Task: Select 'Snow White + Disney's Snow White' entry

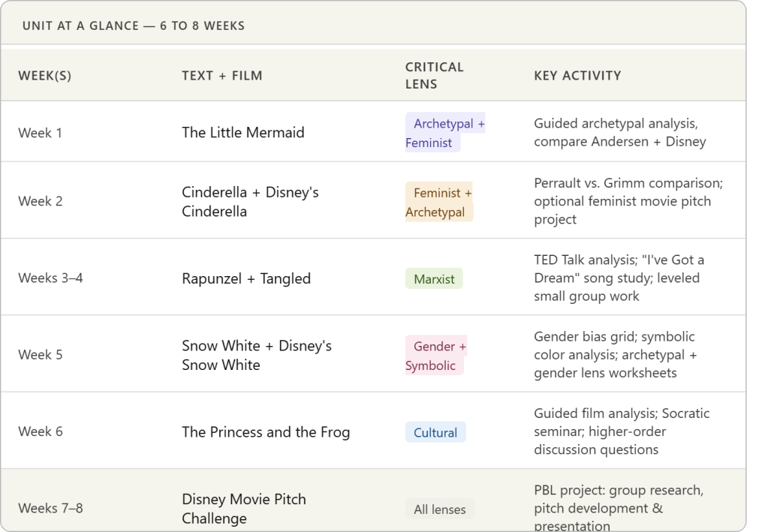Action: click(x=256, y=355)
